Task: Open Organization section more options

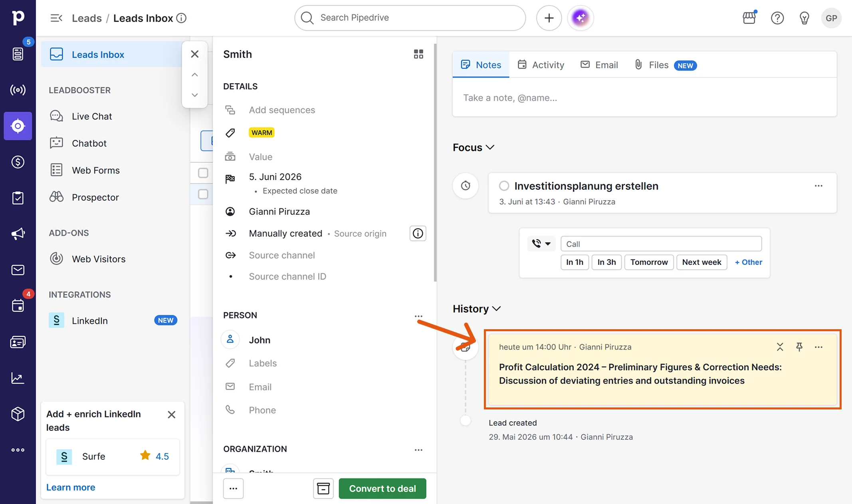Action: pos(418,450)
